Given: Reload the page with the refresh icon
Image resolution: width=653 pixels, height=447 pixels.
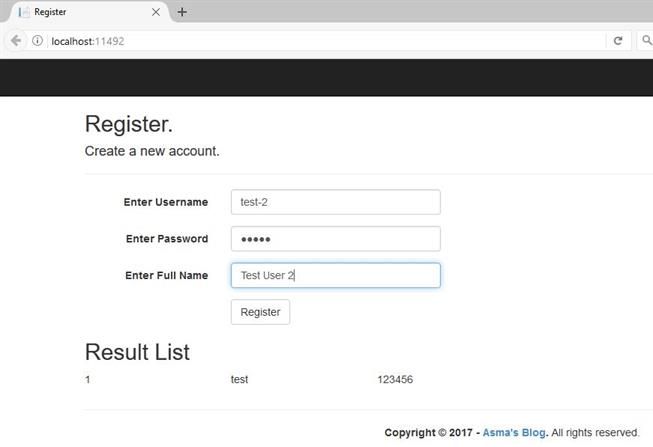Looking at the screenshot, I should coord(618,41).
